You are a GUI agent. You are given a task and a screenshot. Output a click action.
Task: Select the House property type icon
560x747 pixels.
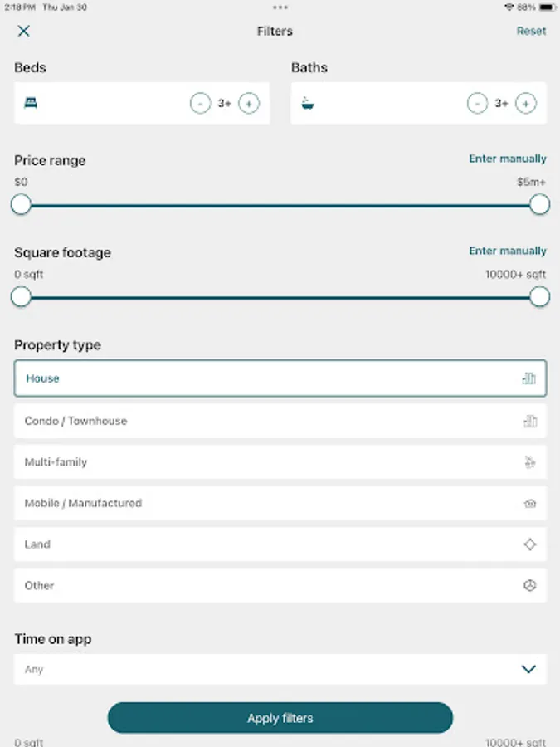[531, 378]
